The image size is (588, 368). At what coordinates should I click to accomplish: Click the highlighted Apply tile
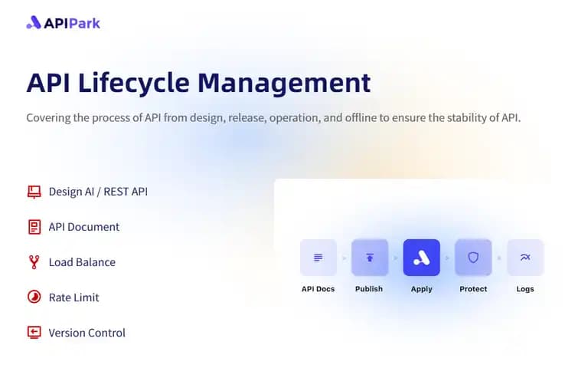[422, 258]
